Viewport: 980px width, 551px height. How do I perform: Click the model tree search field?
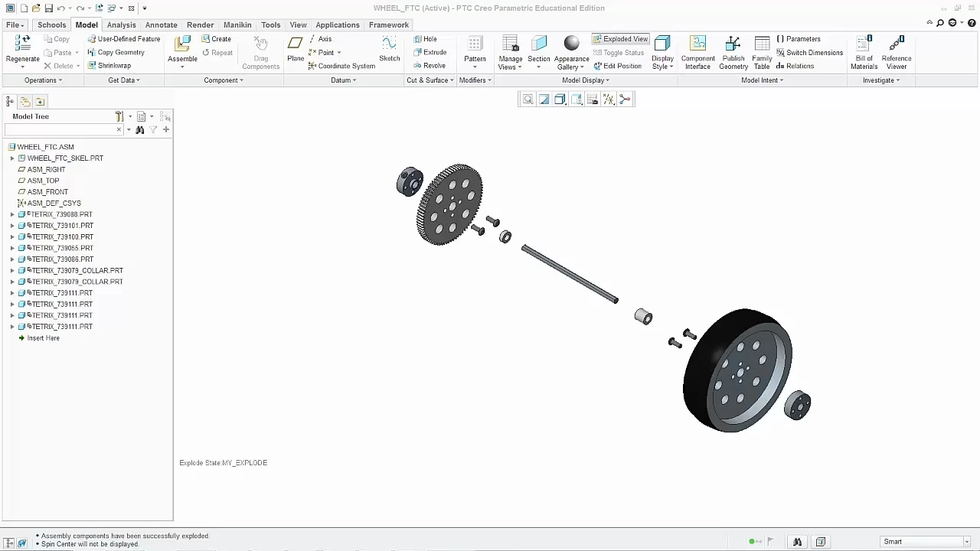click(64, 130)
